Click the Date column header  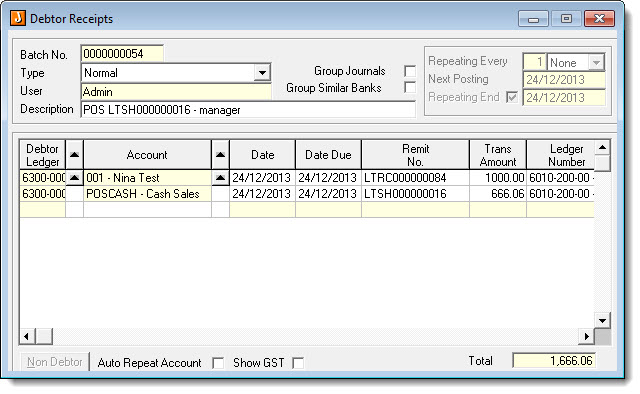click(262, 155)
